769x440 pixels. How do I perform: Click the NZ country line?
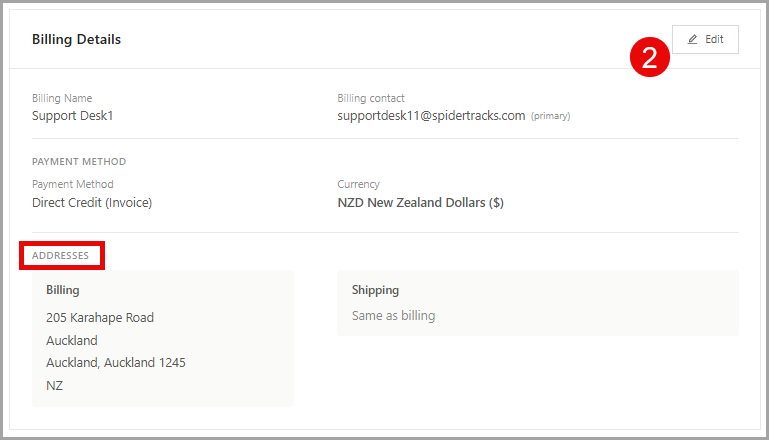(x=54, y=386)
